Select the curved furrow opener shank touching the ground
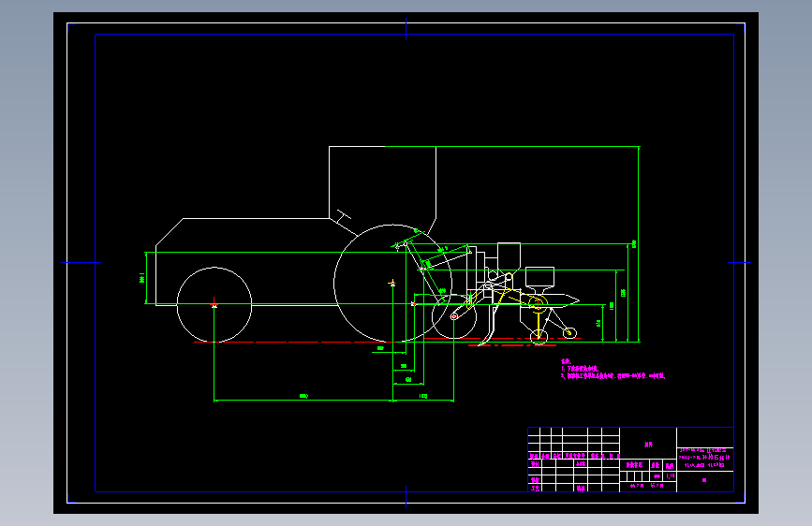Viewport: 812px width, 526px height. (x=489, y=325)
